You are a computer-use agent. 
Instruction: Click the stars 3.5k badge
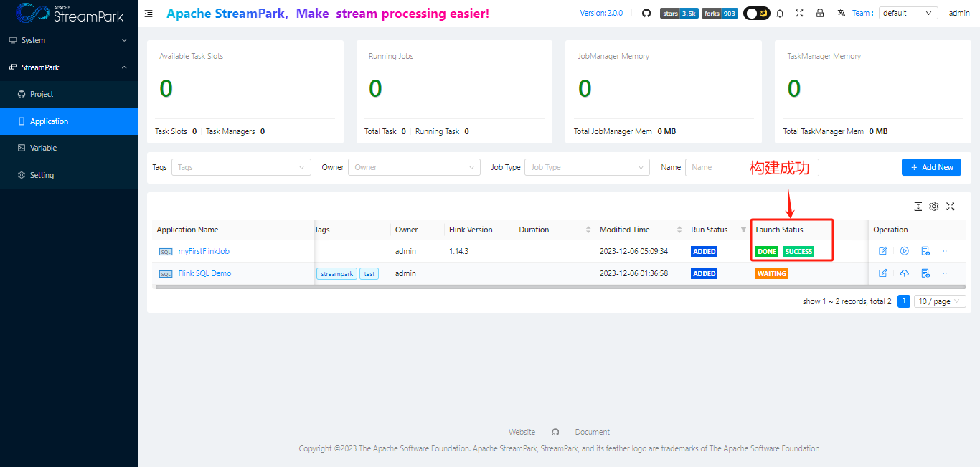(x=679, y=13)
